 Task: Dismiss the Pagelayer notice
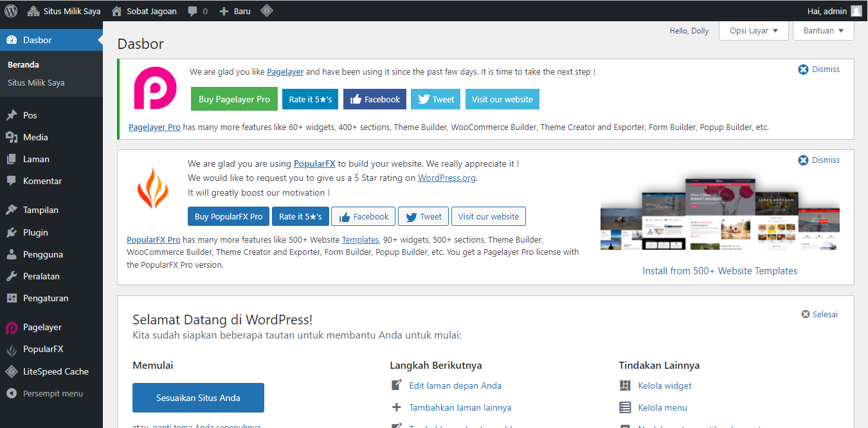click(819, 70)
